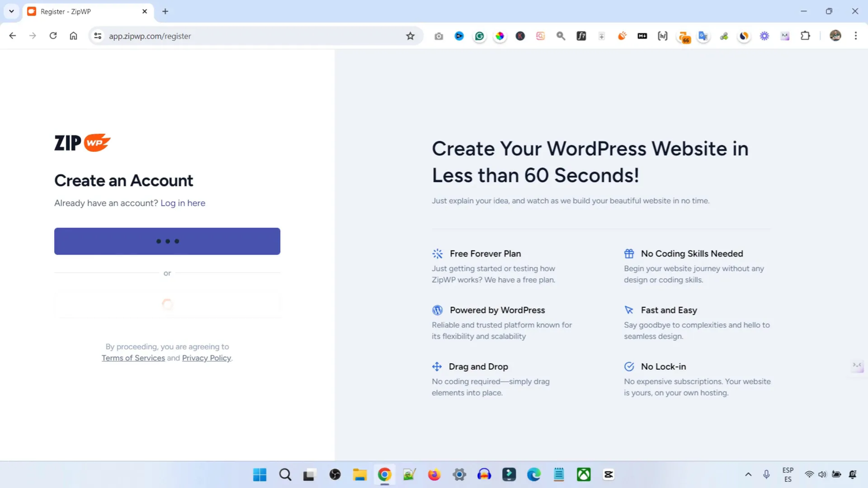Click the ZipWP logo
868x488 pixels.
point(82,143)
